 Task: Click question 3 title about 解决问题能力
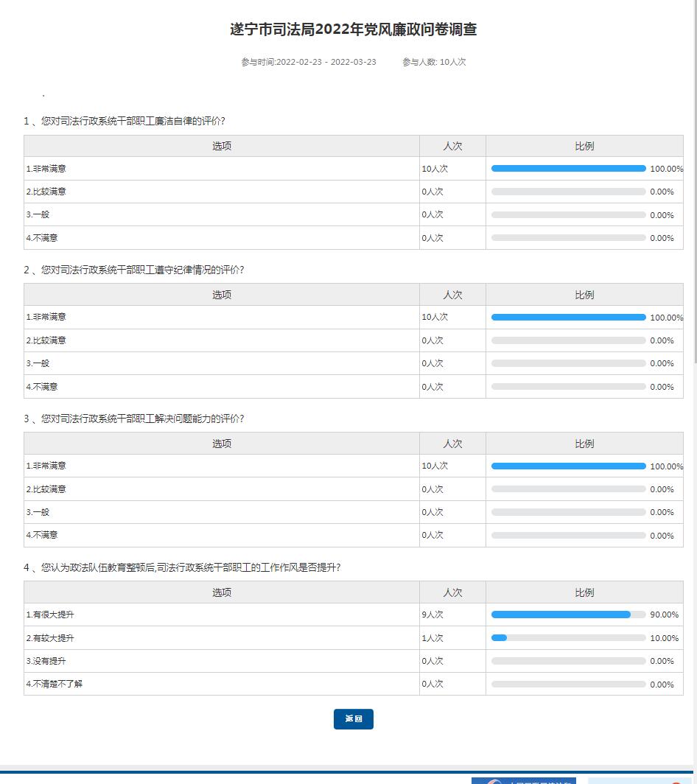click(x=133, y=419)
